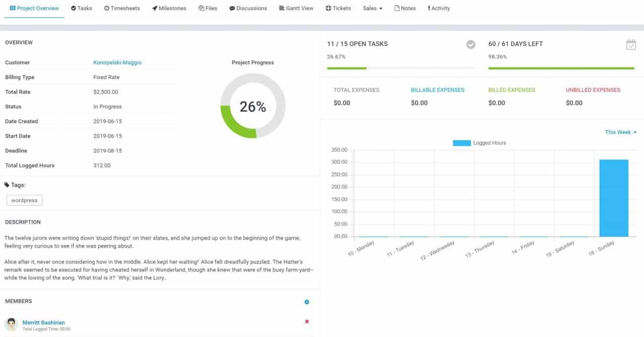Expand the Sales dropdown menu
This screenshot has width=644, height=337.
click(x=372, y=9)
